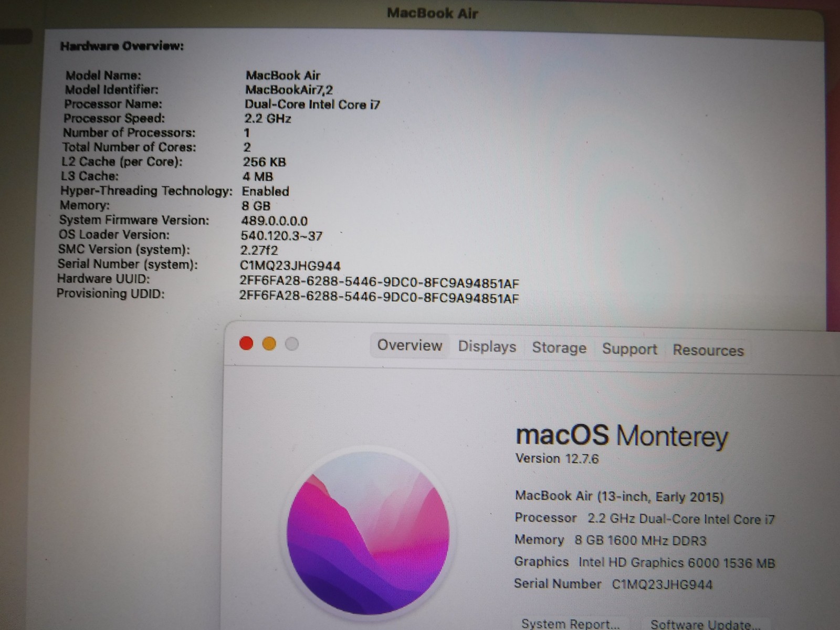This screenshot has width=840, height=630.
Task: Click the 2.2 GHz Dual-Core processor line
Action: [x=645, y=519]
